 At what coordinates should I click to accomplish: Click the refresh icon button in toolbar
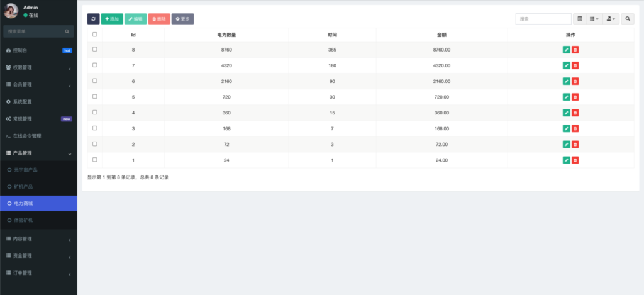[93, 19]
